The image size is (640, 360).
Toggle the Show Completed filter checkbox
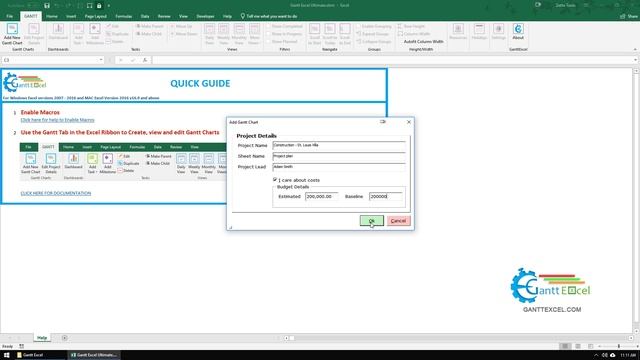coord(269,26)
